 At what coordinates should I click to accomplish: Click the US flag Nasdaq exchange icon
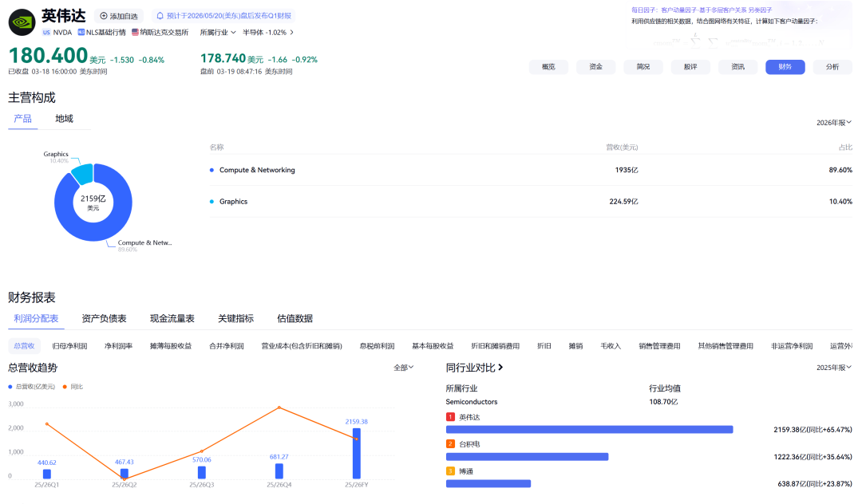(135, 33)
